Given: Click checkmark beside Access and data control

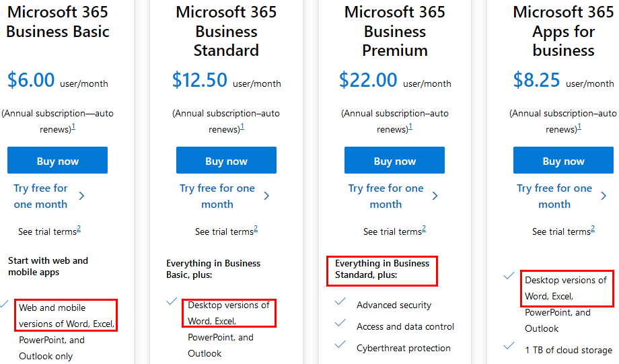Looking at the screenshot, I should coord(340,323).
